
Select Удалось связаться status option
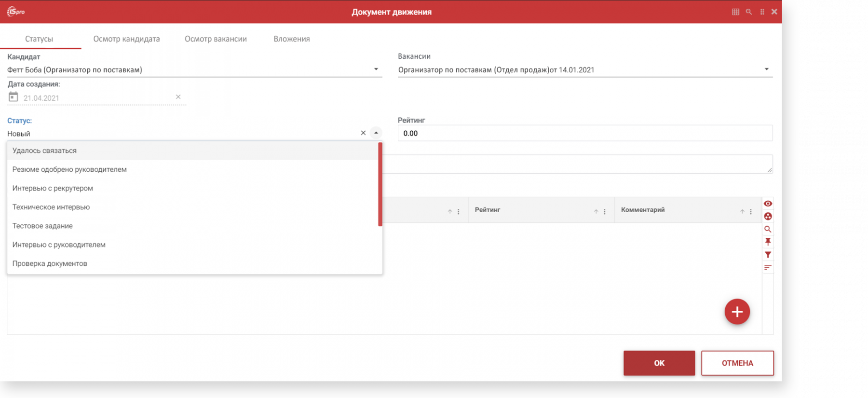point(193,151)
